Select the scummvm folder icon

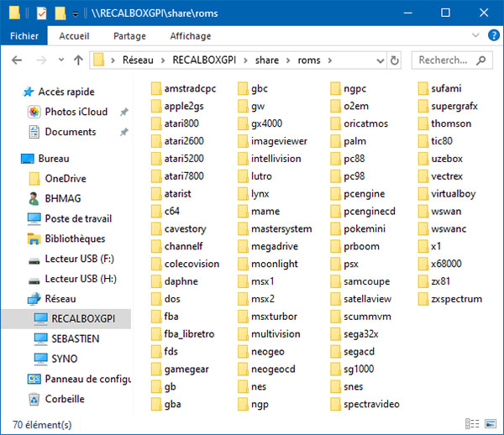click(335, 317)
